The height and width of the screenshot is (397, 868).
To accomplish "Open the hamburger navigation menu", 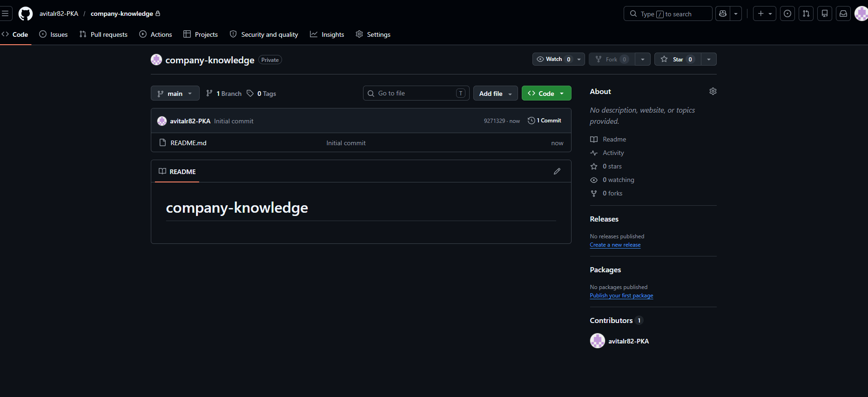I will [5, 13].
